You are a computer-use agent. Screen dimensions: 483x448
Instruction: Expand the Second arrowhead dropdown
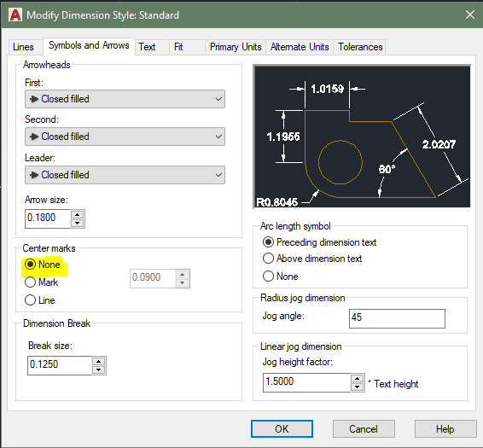pyautogui.click(x=125, y=137)
